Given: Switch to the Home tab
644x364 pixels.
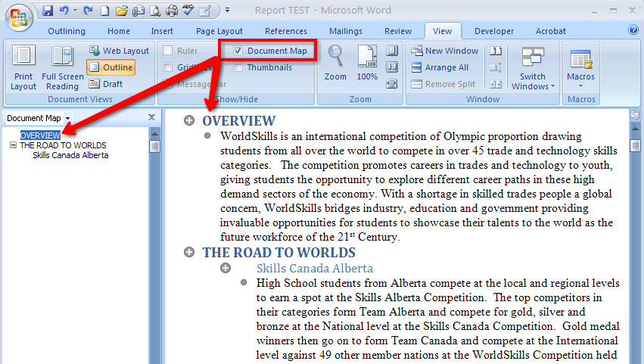Looking at the screenshot, I should click(119, 31).
